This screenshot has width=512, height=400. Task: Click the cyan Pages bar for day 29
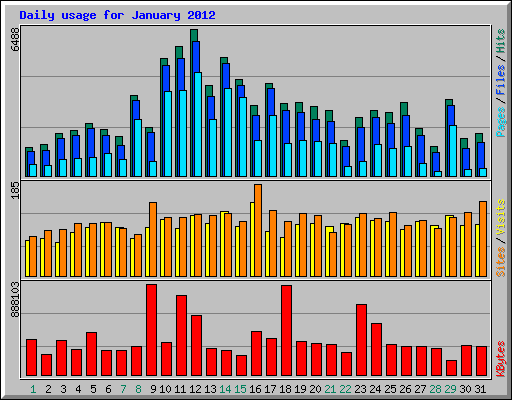pyautogui.click(x=453, y=151)
